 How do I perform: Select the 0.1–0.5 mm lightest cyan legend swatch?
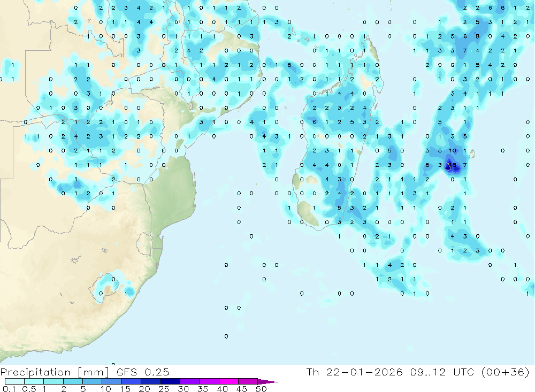pos(14,381)
